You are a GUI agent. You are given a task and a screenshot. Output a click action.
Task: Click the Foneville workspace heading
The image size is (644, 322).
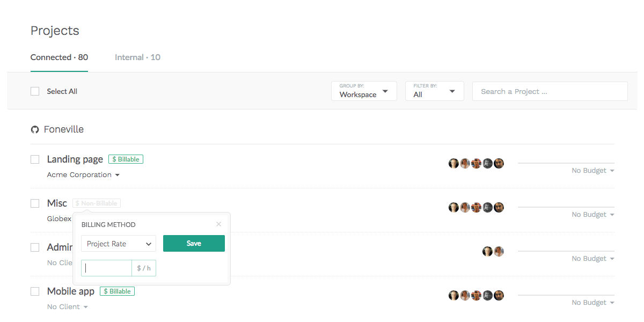[x=64, y=129]
